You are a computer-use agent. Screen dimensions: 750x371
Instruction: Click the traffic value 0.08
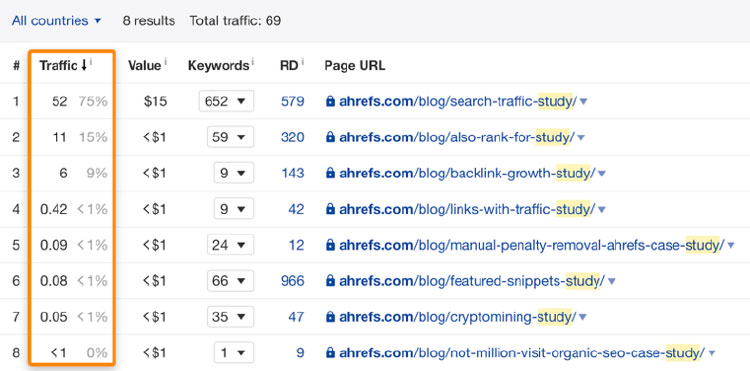point(54,281)
